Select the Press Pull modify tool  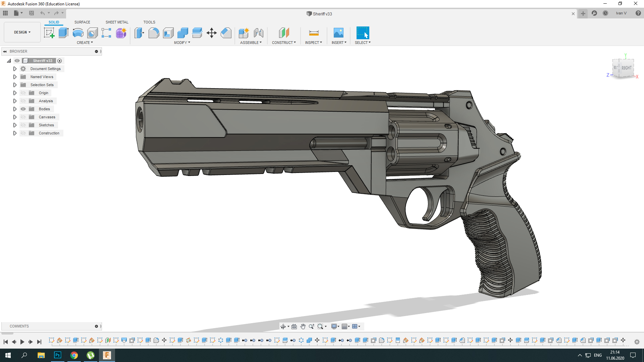click(139, 33)
